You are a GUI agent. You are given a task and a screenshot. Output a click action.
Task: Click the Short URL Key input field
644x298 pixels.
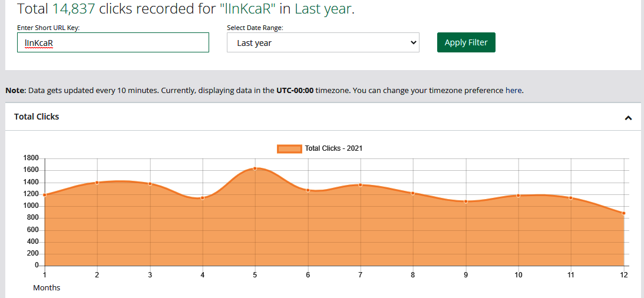[113, 42]
